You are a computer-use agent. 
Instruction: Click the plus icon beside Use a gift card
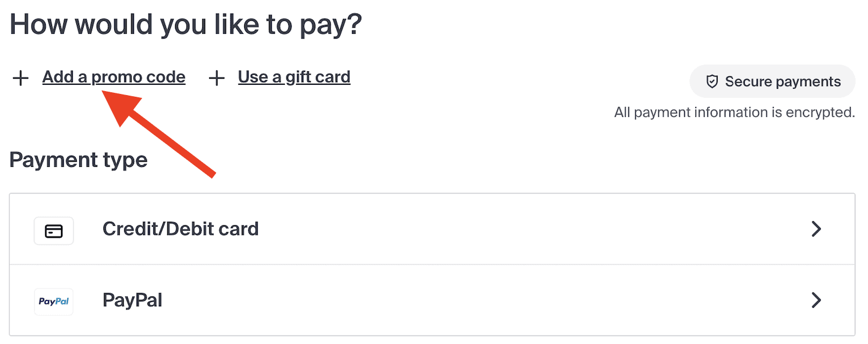coord(217,78)
